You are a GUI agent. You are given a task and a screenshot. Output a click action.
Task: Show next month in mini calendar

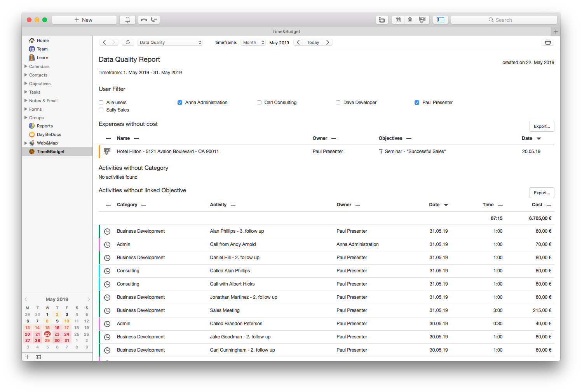(x=89, y=299)
